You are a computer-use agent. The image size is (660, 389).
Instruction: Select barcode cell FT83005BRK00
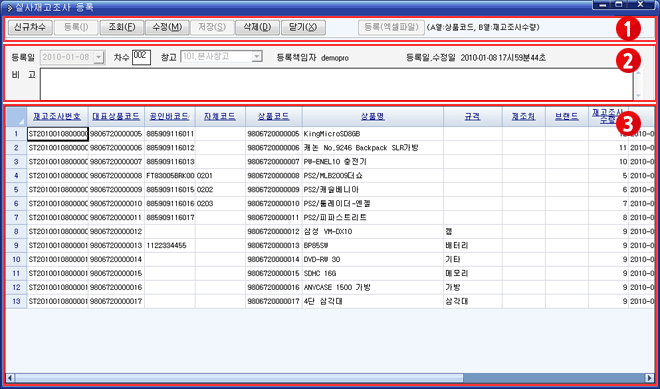click(170, 176)
